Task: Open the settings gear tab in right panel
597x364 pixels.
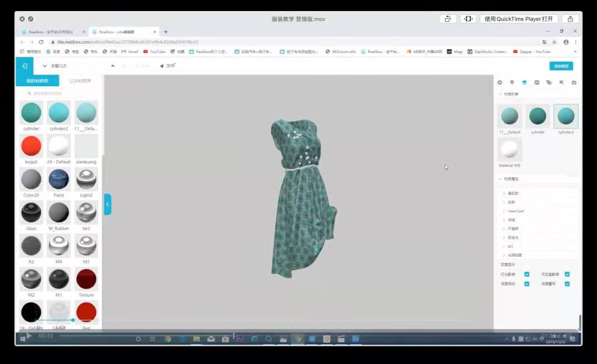Action: 500,82
